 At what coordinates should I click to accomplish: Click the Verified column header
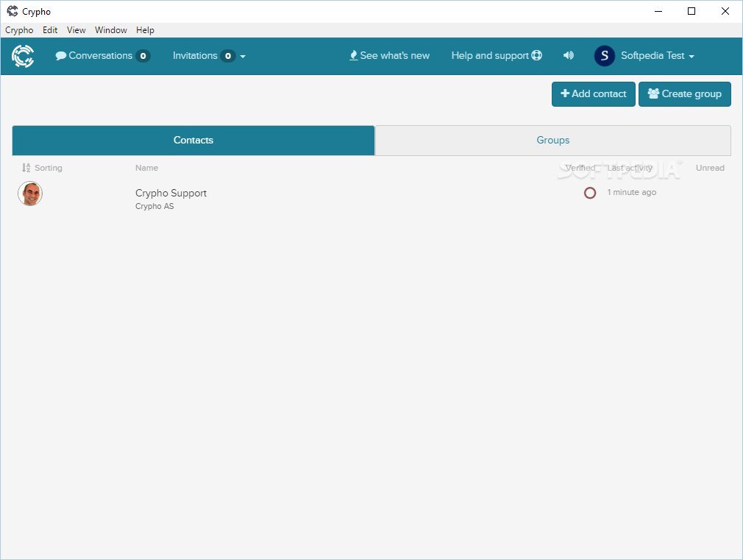tap(580, 168)
